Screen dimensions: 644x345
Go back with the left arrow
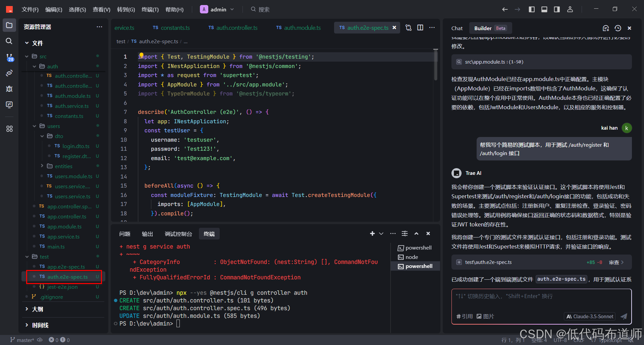[x=505, y=9]
